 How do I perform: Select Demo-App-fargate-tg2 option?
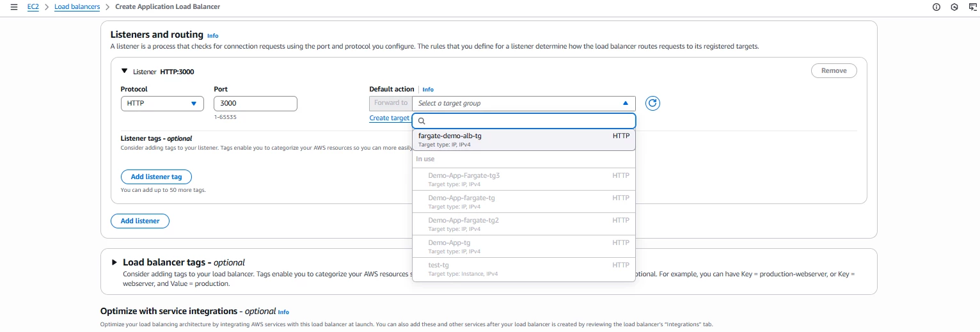click(524, 224)
